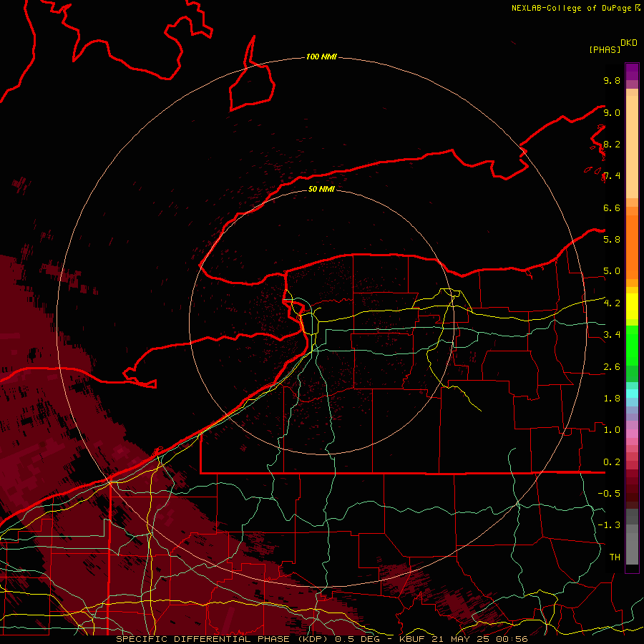Image resolution: width=644 pixels, height=644 pixels.
Task: Click the -0.5 scale value
Action: pos(609,494)
